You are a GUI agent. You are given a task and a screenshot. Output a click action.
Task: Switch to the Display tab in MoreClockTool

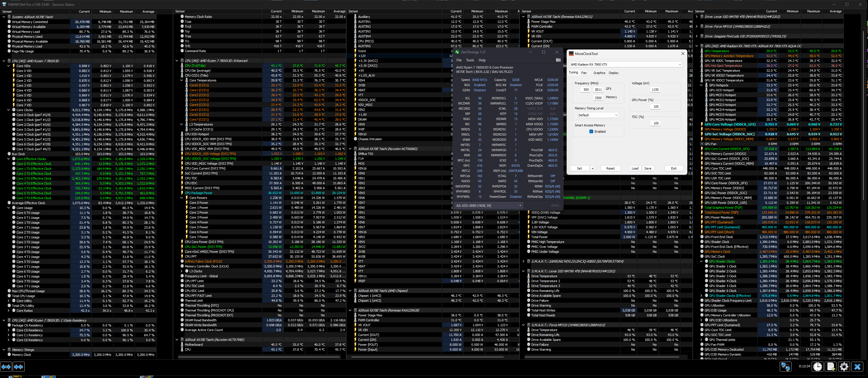click(614, 73)
